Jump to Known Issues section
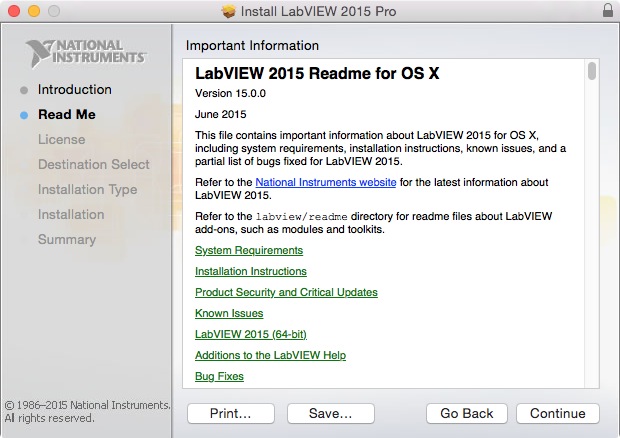Viewport: 620px width, 438px height. (229, 313)
